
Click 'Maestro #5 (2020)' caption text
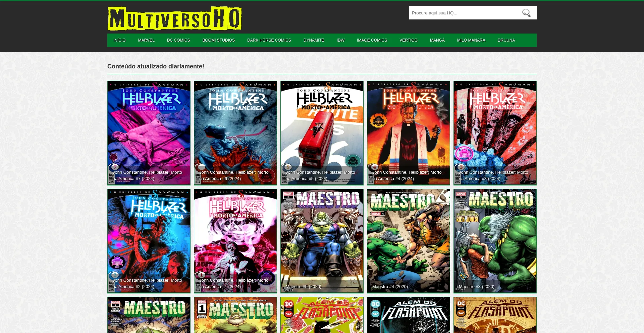click(x=304, y=287)
